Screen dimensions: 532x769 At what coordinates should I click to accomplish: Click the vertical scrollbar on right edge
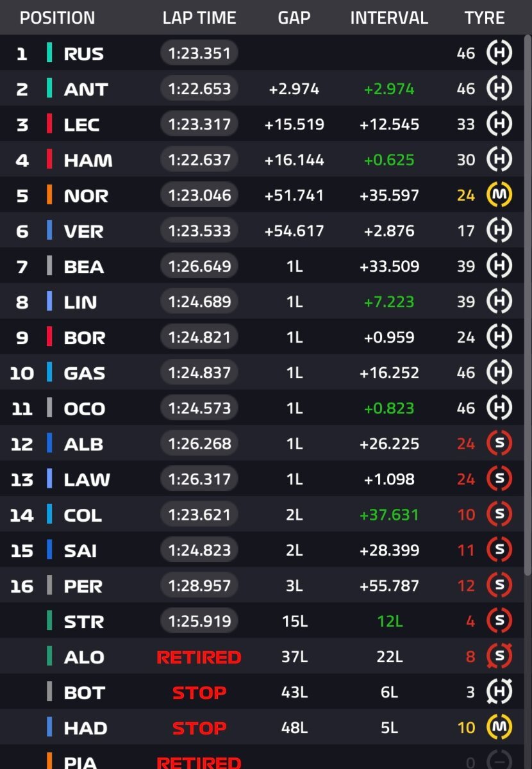tap(528, 308)
